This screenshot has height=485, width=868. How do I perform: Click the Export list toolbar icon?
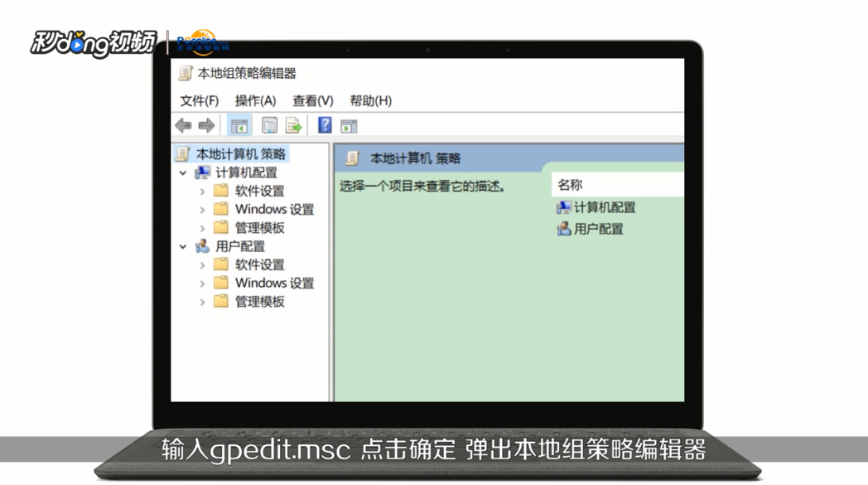(x=293, y=126)
